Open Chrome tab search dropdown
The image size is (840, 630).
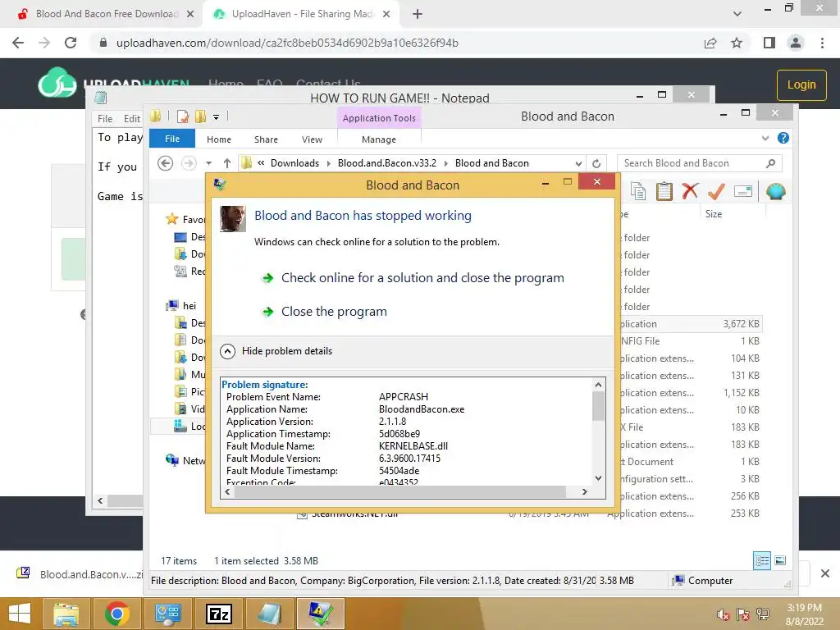tap(737, 14)
